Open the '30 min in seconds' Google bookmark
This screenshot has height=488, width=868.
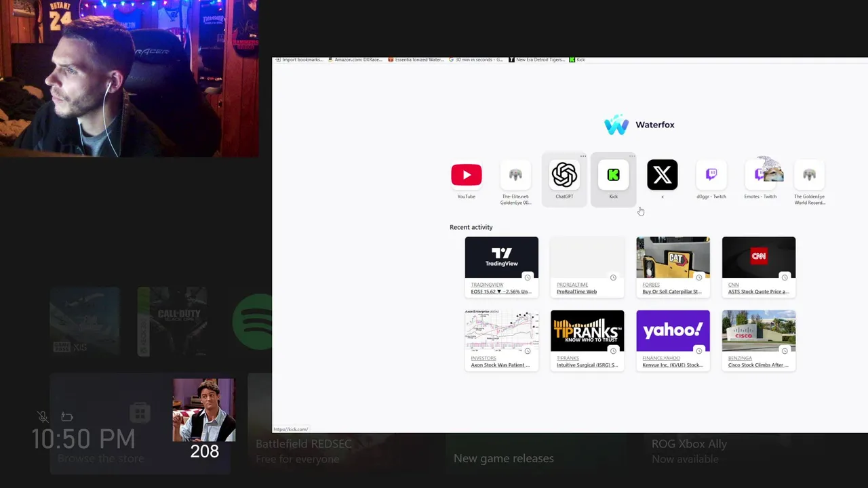476,60
